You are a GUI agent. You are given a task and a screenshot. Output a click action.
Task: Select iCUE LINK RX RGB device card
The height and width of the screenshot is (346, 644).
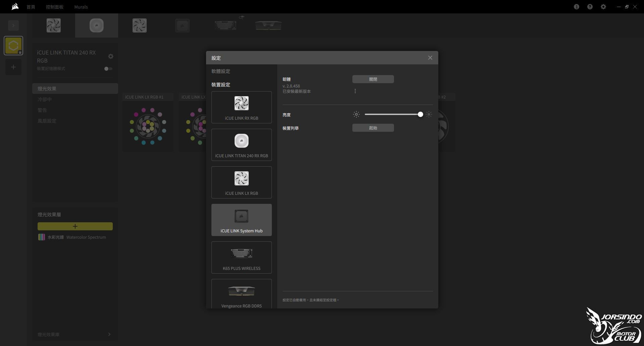pos(242,107)
